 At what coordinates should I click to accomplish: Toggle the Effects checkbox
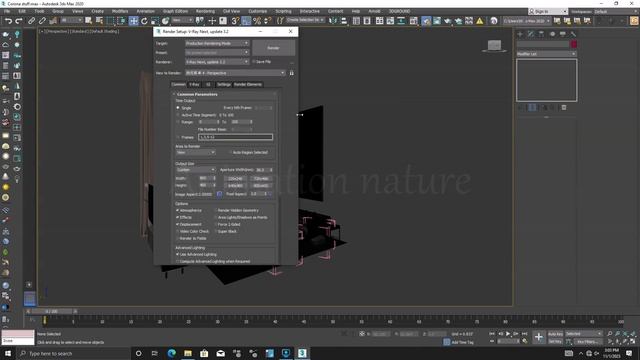tap(178, 217)
